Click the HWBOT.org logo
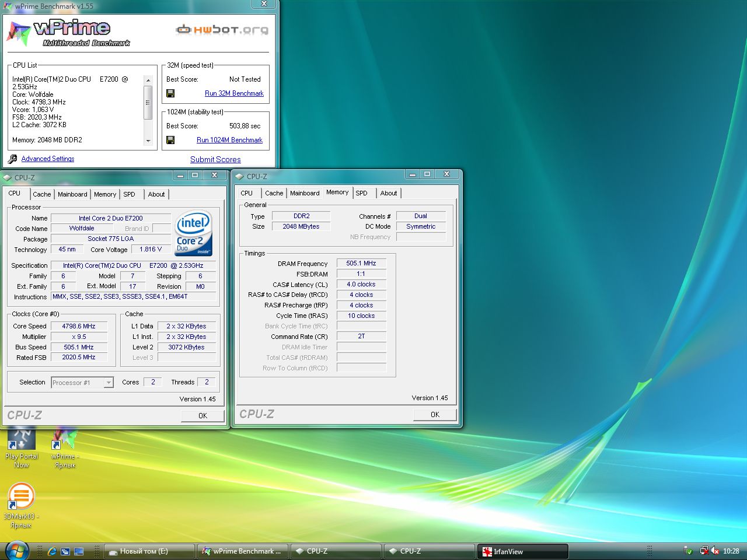 [x=222, y=29]
